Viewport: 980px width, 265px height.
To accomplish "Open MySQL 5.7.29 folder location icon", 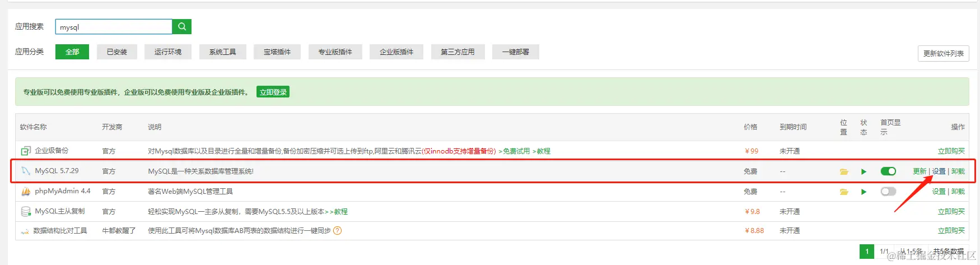I will (x=844, y=171).
